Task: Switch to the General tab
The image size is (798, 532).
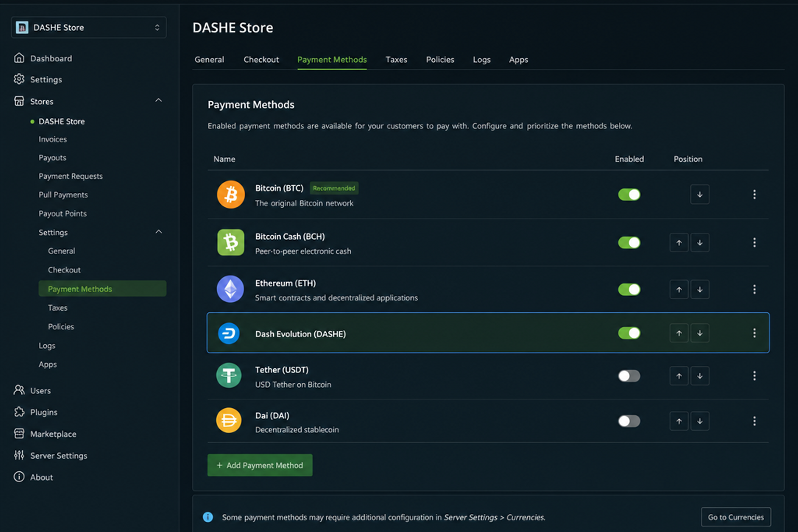Action: pyautogui.click(x=209, y=60)
